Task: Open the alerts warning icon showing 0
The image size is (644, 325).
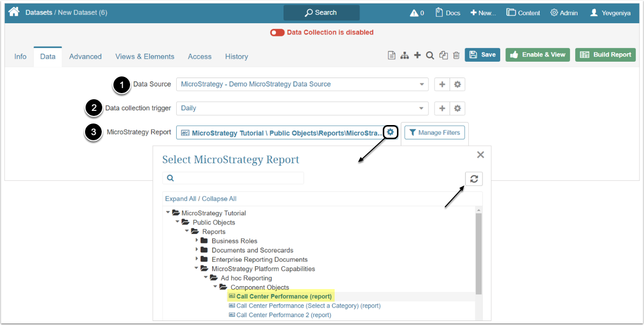Action: pos(417,13)
